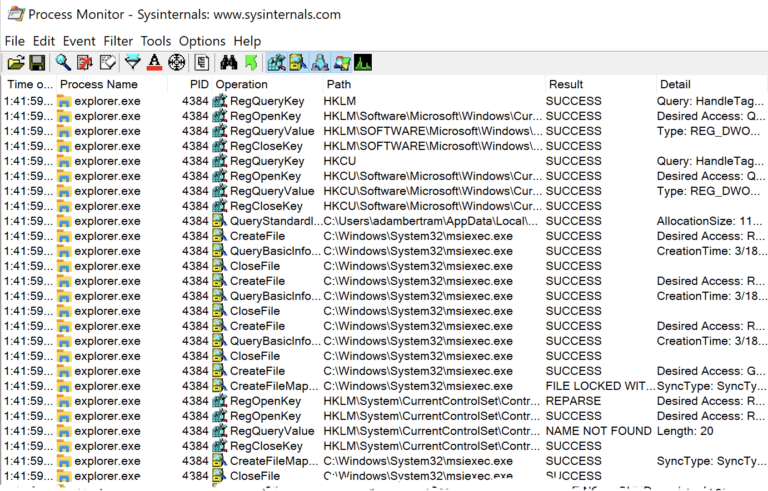Image resolution: width=768 pixels, height=491 pixels.
Task: Click the Clear display icon
Action: [107, 63]
